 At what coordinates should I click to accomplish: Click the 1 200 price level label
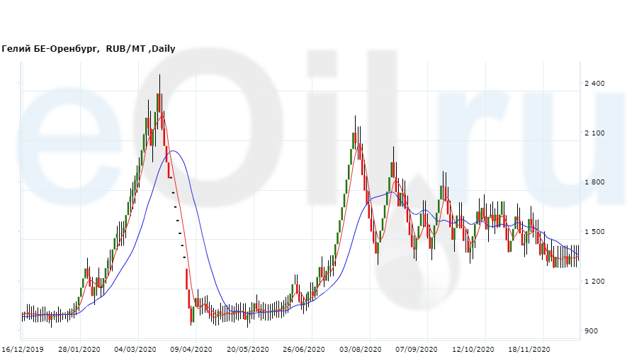point(594,282)
